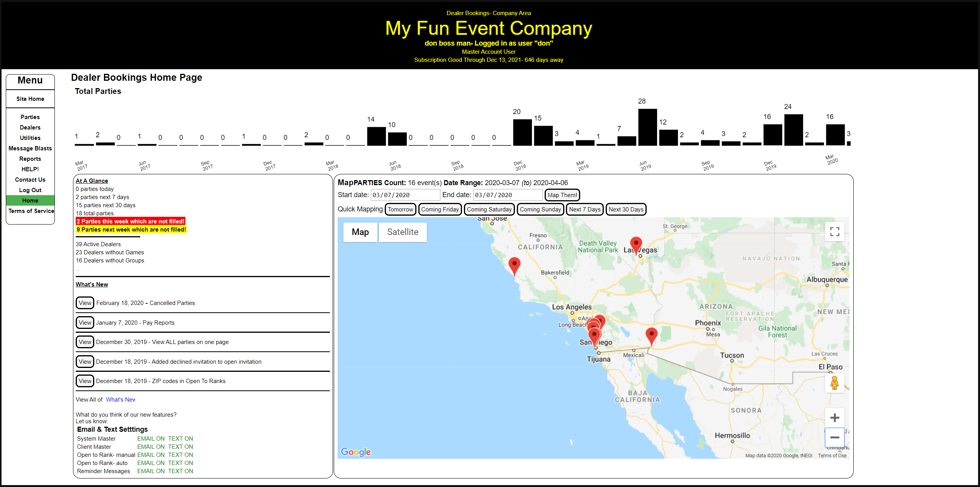This screenshot has width=980, height=487.
Task: View the February 18 Cancelled Parties entry
Action: coord(85,303)
